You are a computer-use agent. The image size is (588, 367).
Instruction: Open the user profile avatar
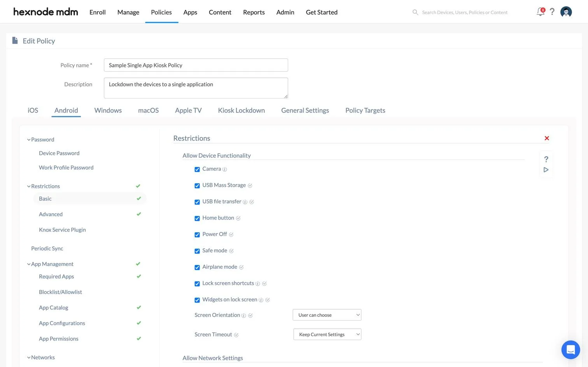pos(566,12)
